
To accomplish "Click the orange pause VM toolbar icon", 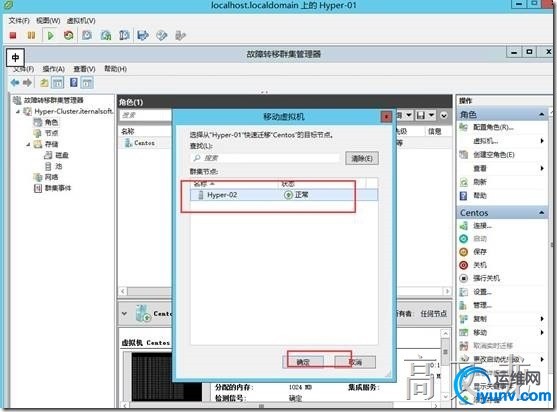I will [x=31, y=35].
